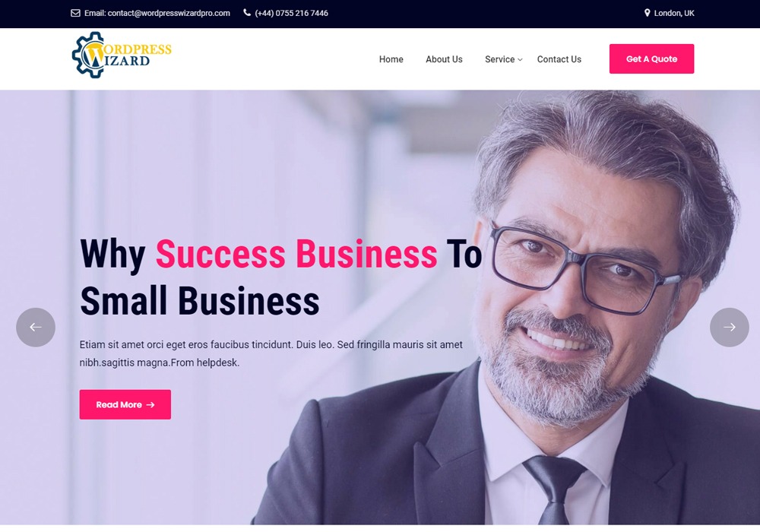Image resolution: width=760 pixels, height=532 pixels.
Task: Click the envelope icon beside the email
Action: (x=75, y=13)
